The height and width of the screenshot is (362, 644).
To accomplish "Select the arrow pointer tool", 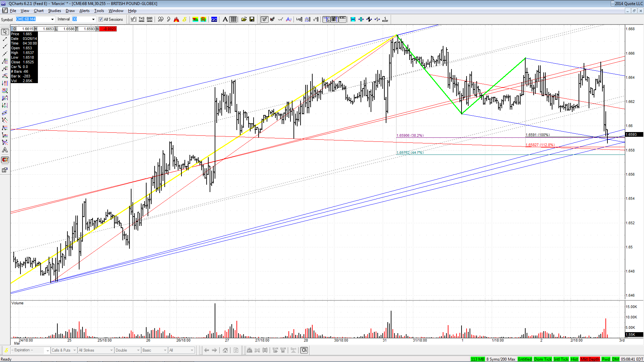I will point(5,32).
